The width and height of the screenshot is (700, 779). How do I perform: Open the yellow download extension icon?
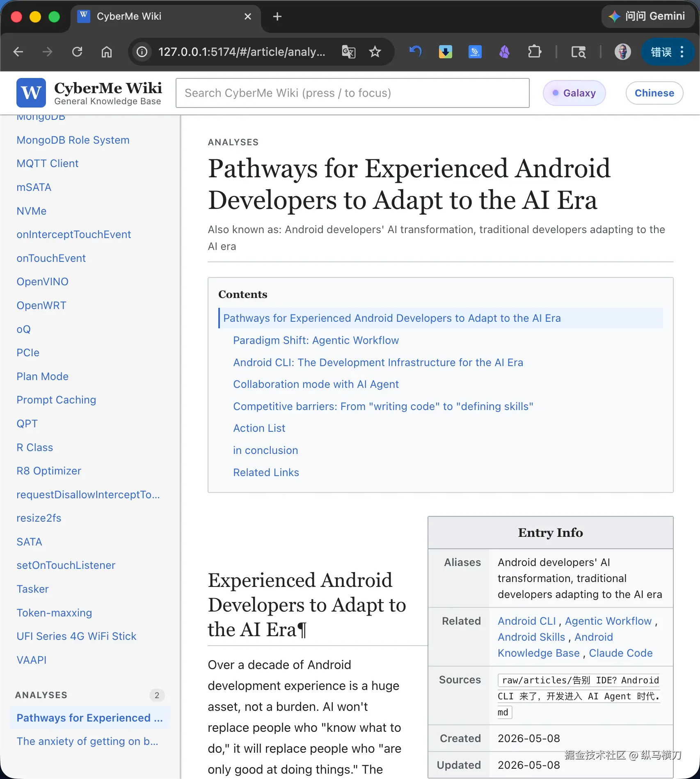[x=445, y=52]
